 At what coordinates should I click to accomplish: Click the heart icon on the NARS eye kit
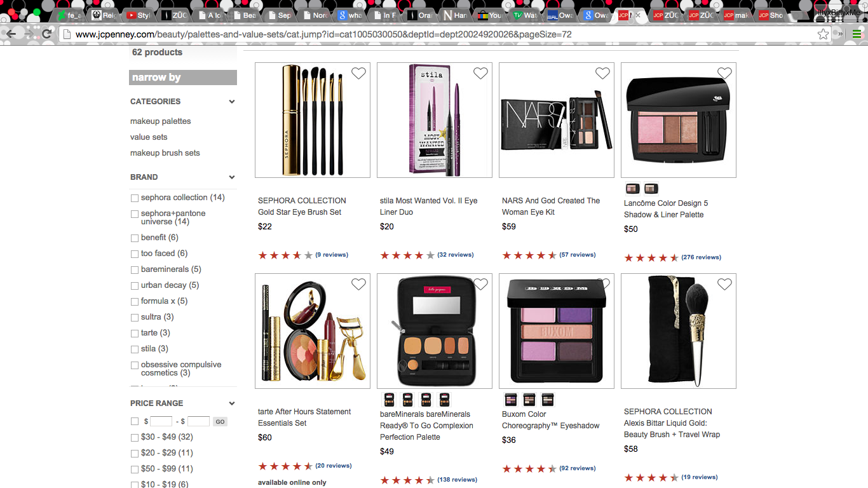tap(602, 73)
